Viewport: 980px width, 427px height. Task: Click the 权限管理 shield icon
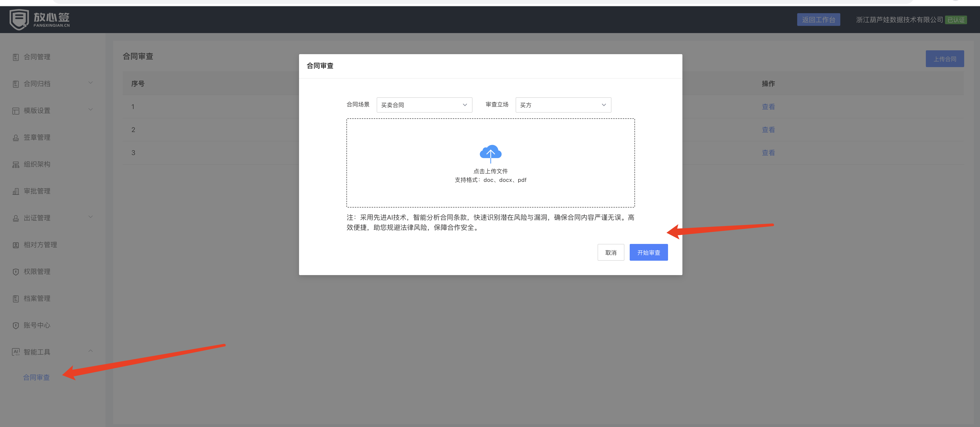click(x=16, y=272)
